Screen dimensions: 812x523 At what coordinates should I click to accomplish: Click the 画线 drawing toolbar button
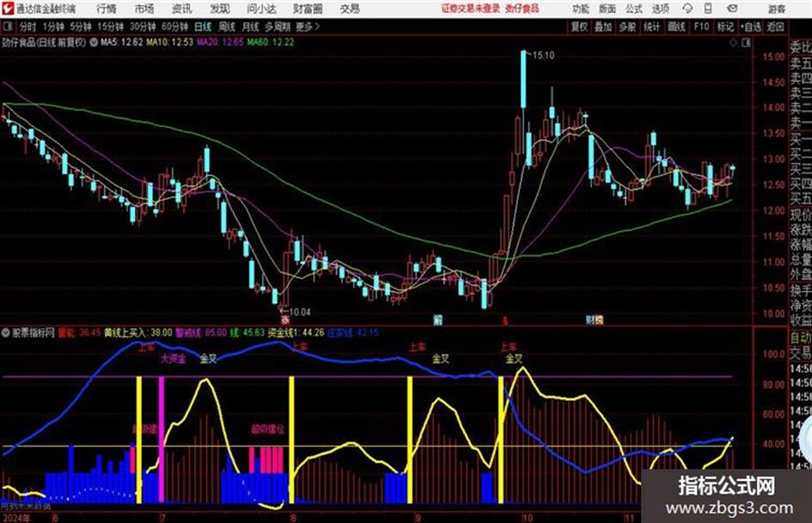(x=676, y=27)
